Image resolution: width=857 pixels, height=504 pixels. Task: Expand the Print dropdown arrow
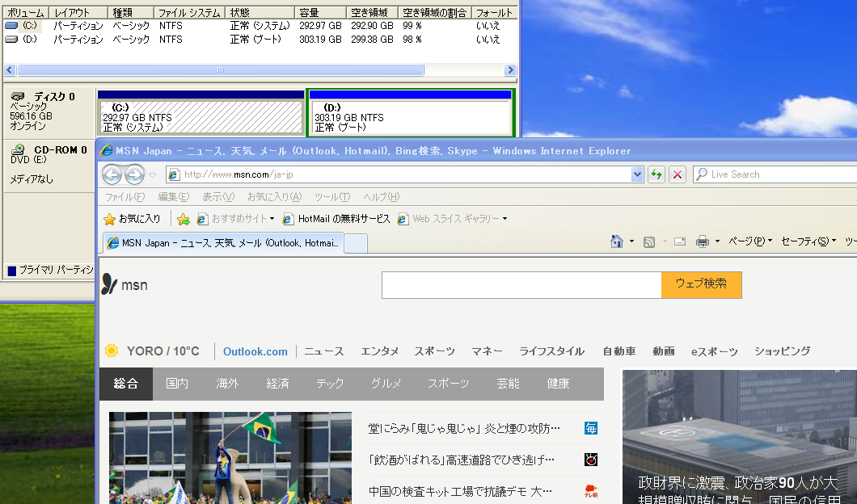717,241
